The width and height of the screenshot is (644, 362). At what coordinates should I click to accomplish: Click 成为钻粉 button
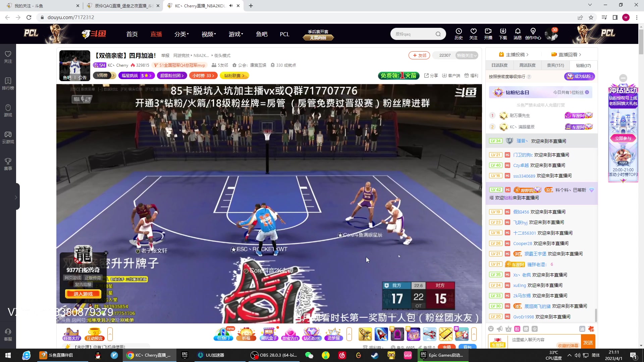coord(580,76)
